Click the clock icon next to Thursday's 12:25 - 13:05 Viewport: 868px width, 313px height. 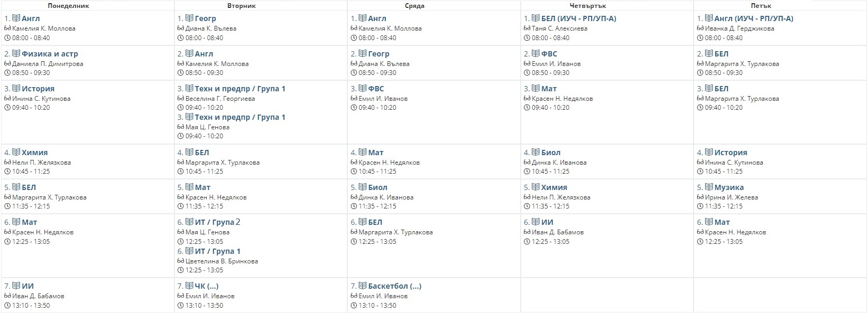pos(527,242)
